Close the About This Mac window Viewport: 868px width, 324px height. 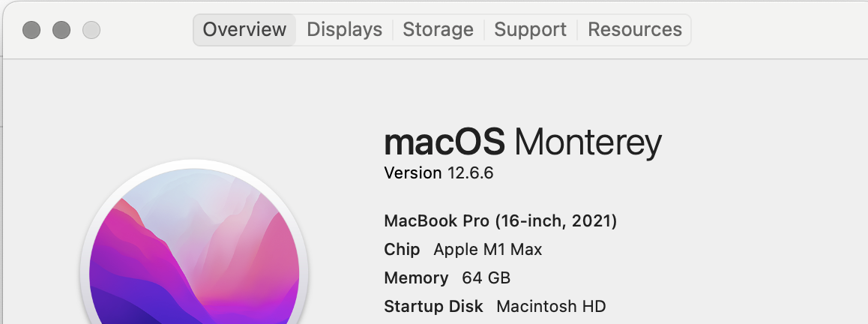(x=31, y=30)
